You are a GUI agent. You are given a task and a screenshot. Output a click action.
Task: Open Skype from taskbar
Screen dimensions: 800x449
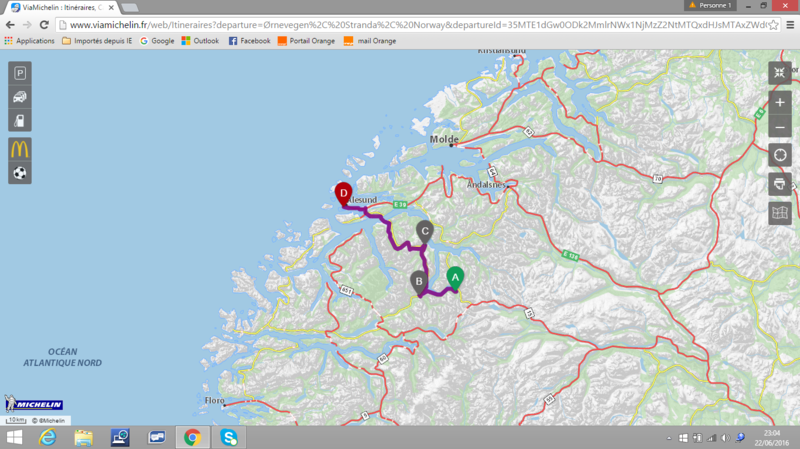229,437
